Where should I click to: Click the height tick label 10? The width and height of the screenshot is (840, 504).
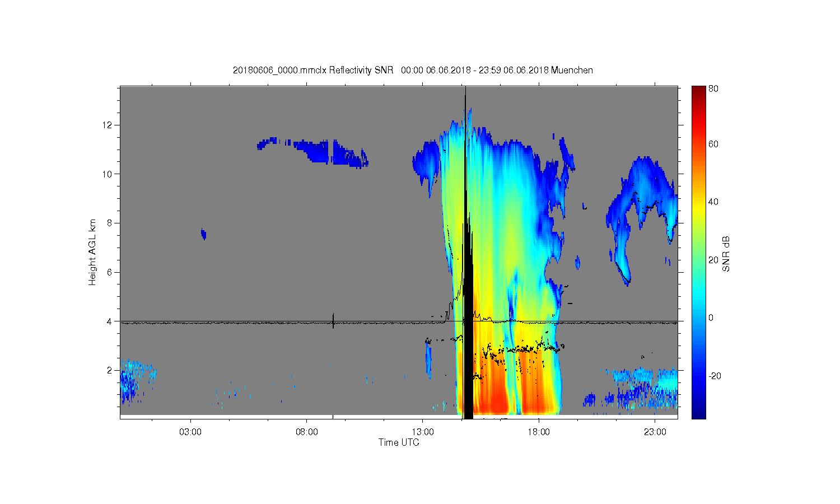coord(108,174)
